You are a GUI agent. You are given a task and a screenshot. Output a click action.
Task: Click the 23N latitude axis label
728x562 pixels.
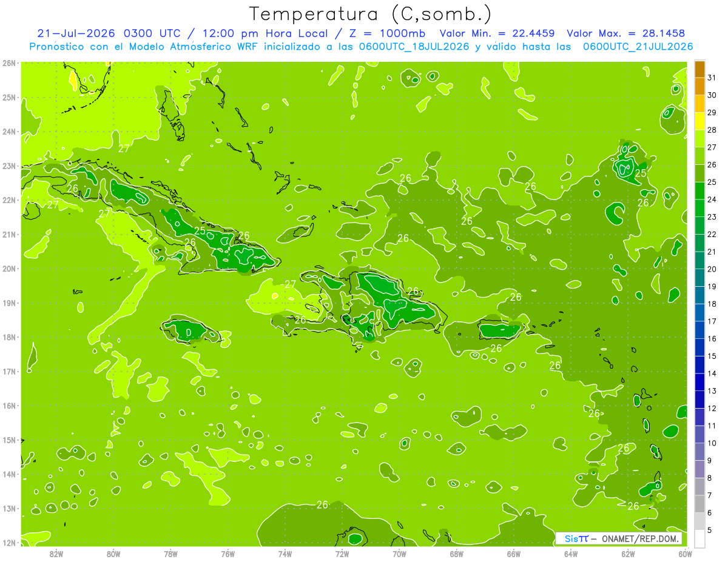[x=9, y=166]
